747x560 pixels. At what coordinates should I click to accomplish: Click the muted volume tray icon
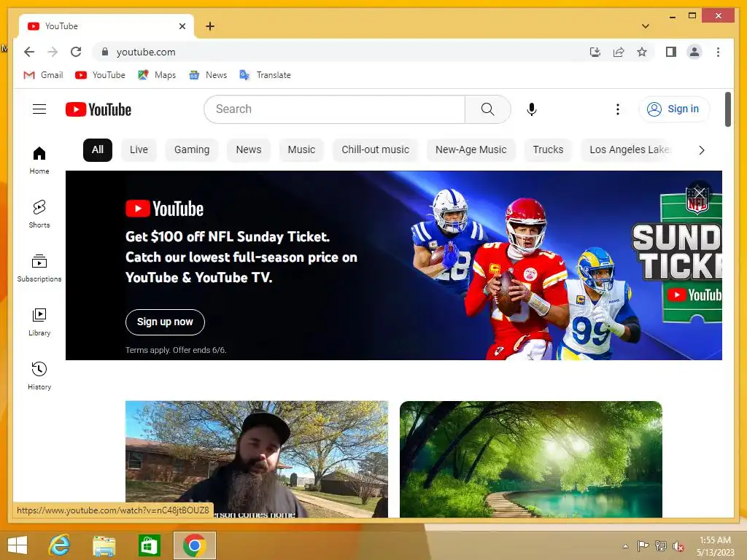tap(678, 546)
